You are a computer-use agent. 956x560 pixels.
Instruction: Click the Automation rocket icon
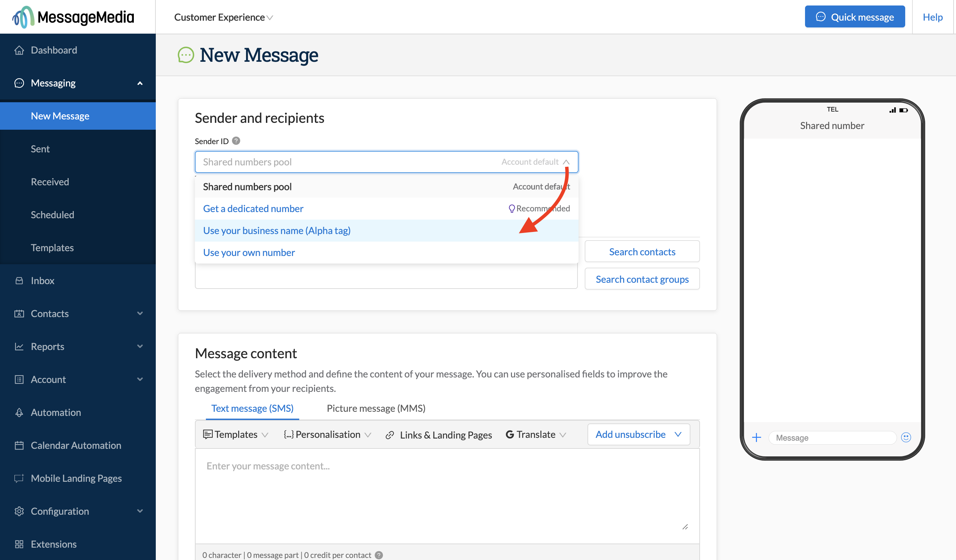click(19, 412)
